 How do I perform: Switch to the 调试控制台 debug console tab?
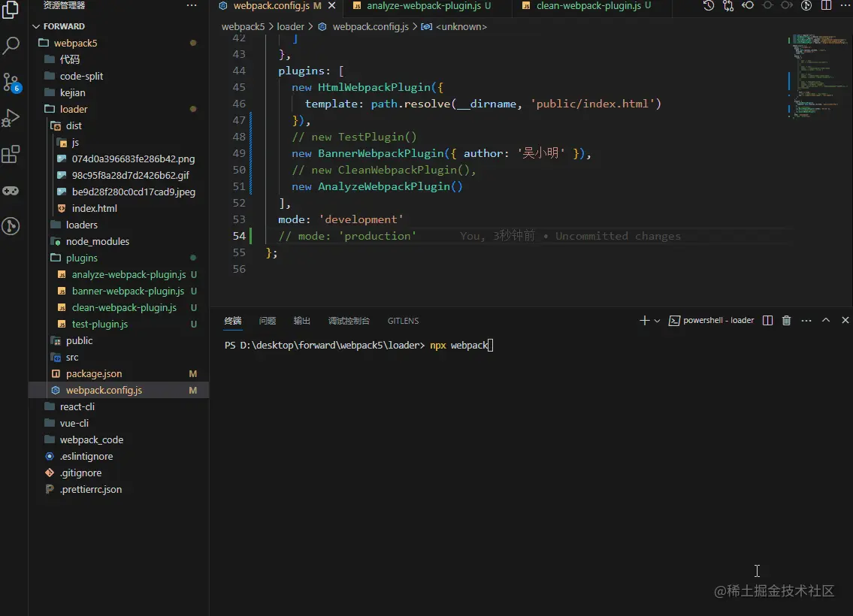(349, 321)
